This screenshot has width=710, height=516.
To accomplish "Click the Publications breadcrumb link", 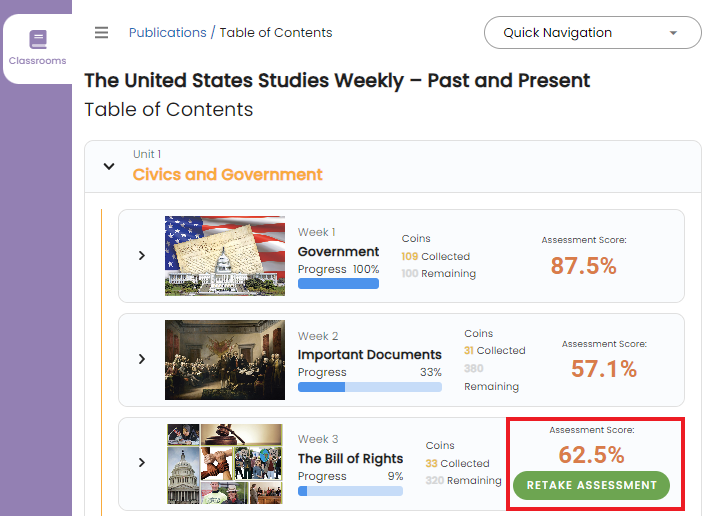I will click(167, 32).
